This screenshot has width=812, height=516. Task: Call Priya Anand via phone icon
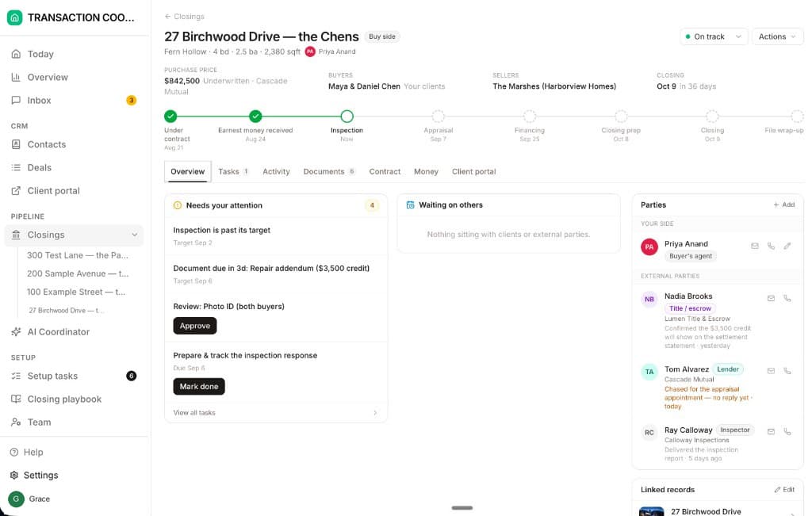pos(771,246)
